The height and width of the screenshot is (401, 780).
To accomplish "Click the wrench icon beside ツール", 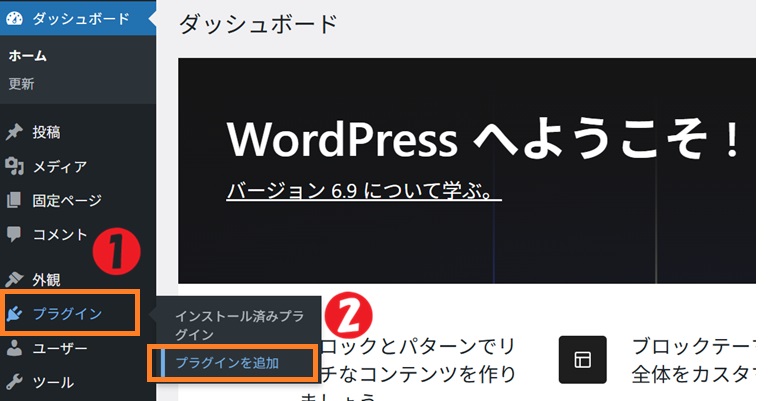I will [14, 382].
